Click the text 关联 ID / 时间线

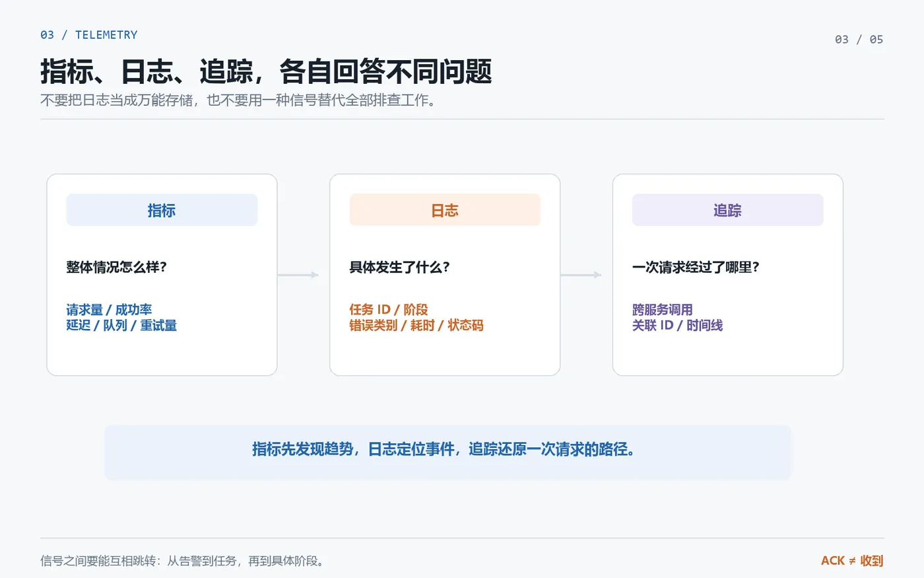(x=678, y=325)
